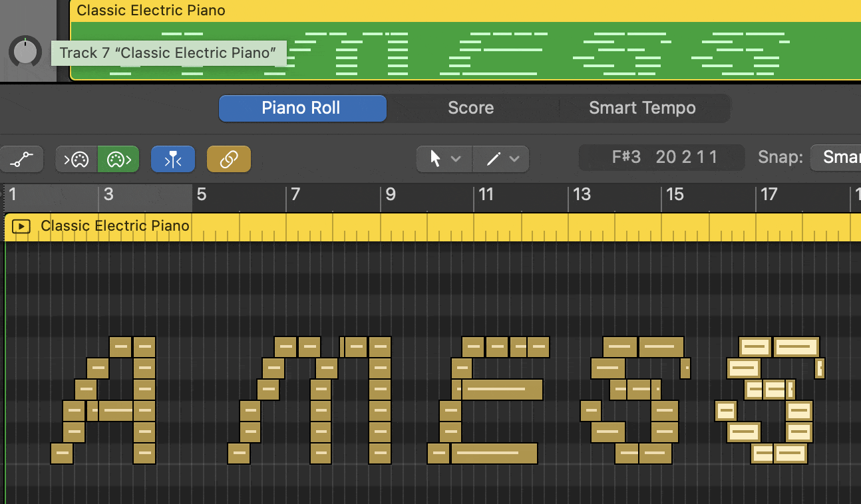This screenshot has width=861, height=504.
Task: Click bar 17 in the ruler
Action: point(769,195)
